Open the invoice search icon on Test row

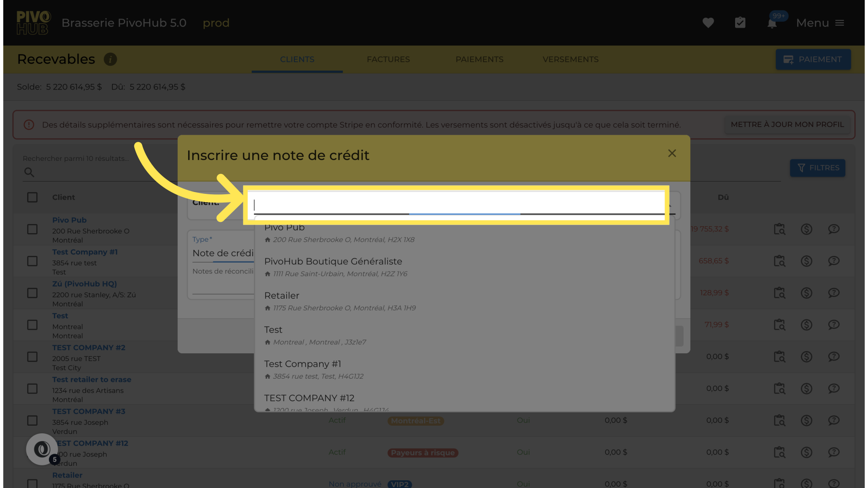coord(779,325)
